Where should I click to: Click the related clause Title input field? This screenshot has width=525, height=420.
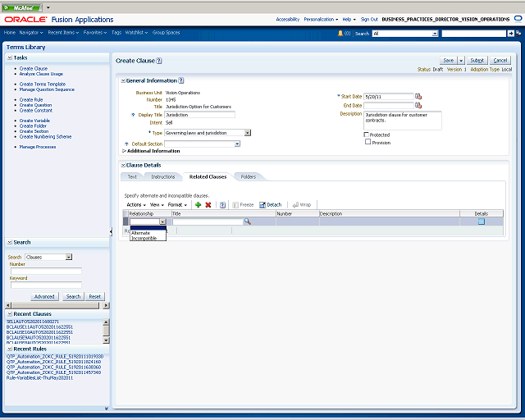click(208, 221)
